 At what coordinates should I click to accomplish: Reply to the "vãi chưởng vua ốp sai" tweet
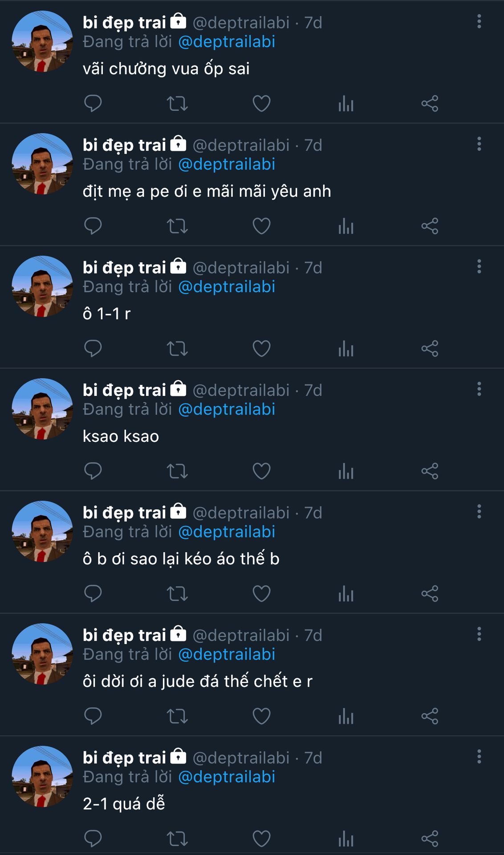point(93,103)
